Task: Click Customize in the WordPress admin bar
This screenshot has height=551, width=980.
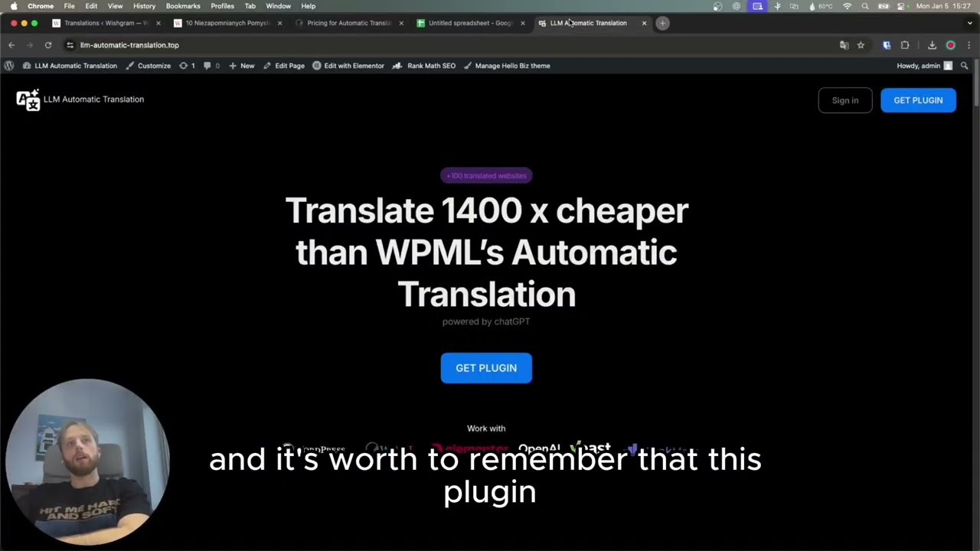Action: pyautogui.click(x=148, y=66)
